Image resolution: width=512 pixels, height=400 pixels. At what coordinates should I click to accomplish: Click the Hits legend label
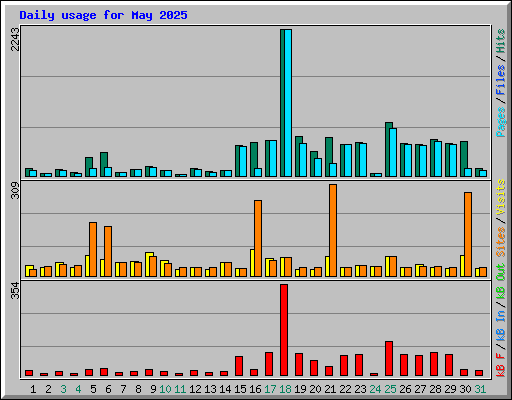coord(501,41)
